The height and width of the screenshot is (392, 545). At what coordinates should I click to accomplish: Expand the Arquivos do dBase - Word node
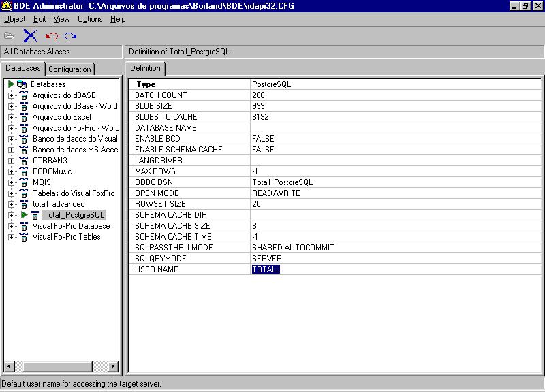11,106
